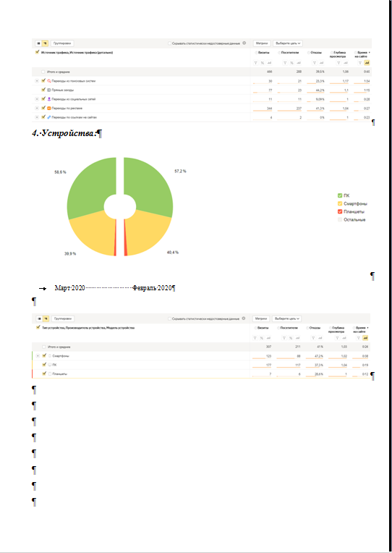Click Группировки button in traffic sources table

(62, 43)
